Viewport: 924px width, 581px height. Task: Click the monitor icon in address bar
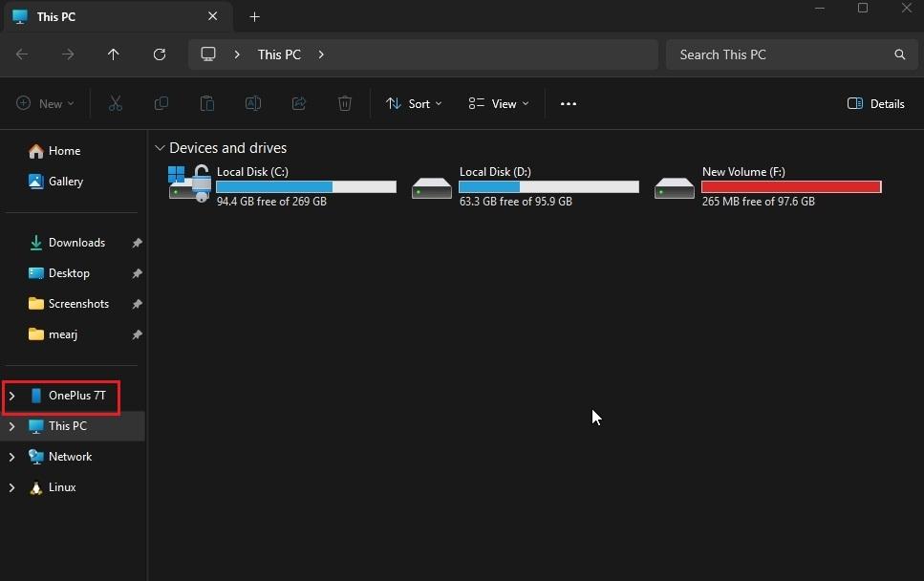pos(208,54)
